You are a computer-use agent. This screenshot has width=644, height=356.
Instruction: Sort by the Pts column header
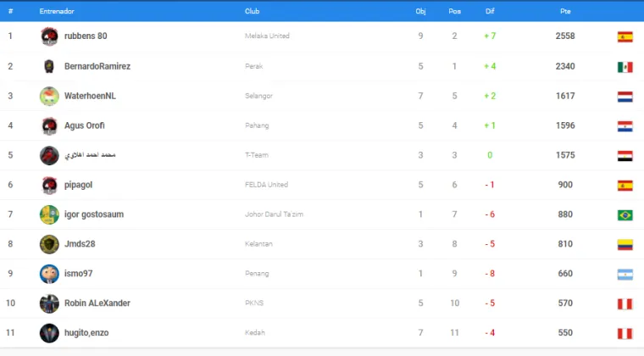[x=565, y=11]
